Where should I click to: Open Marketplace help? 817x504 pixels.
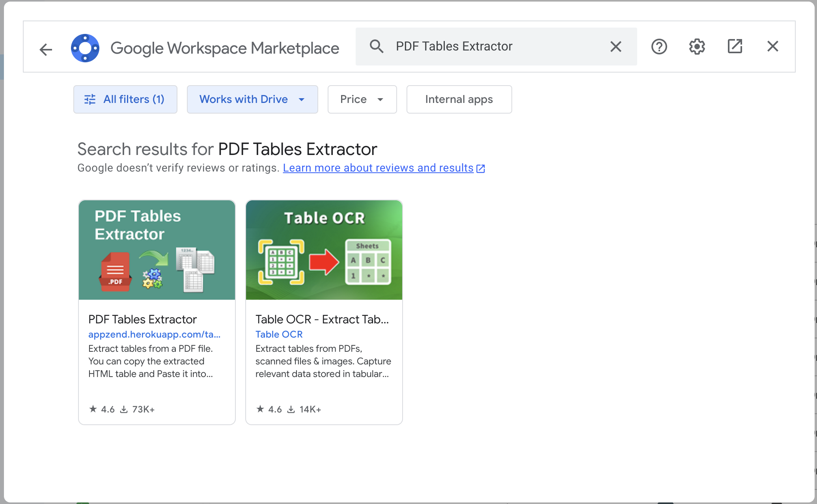(x=659, y=47)
